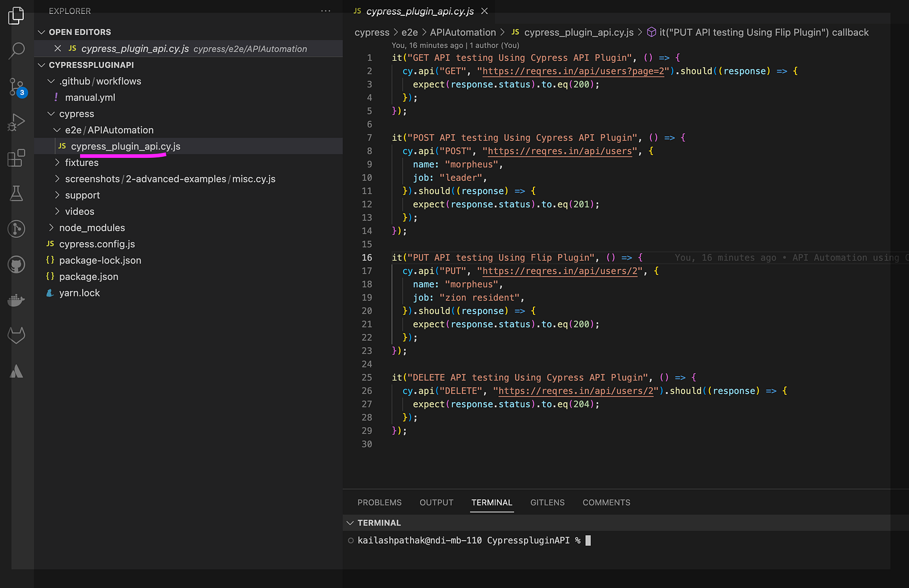Open the Testing flask icon
The width and height of the screenshot is (909, 588).
[x=16, y=193]
